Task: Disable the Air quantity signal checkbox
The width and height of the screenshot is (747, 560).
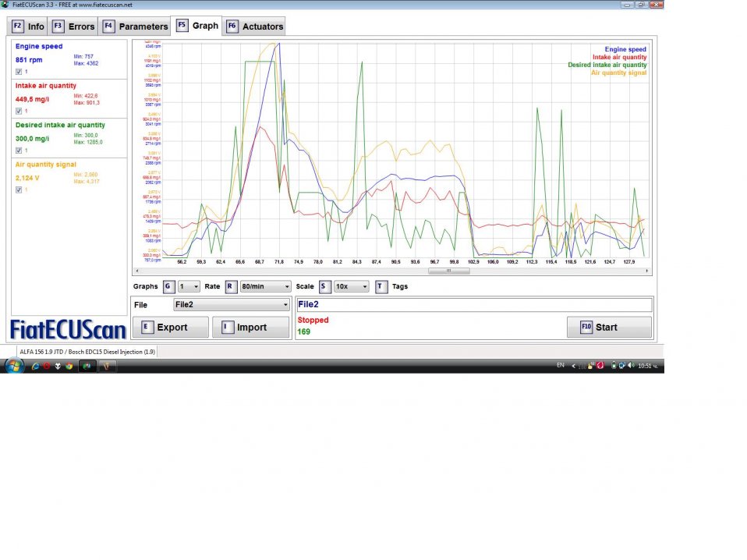Action: [19, 190]
